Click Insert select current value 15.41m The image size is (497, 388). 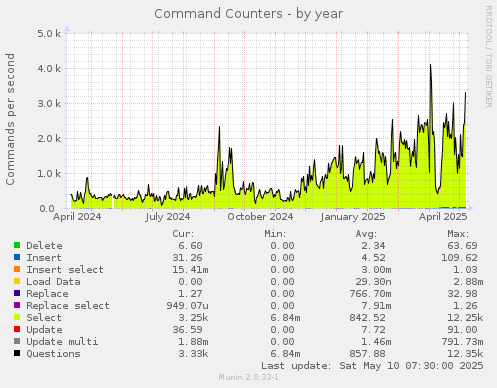pos(190,270)
